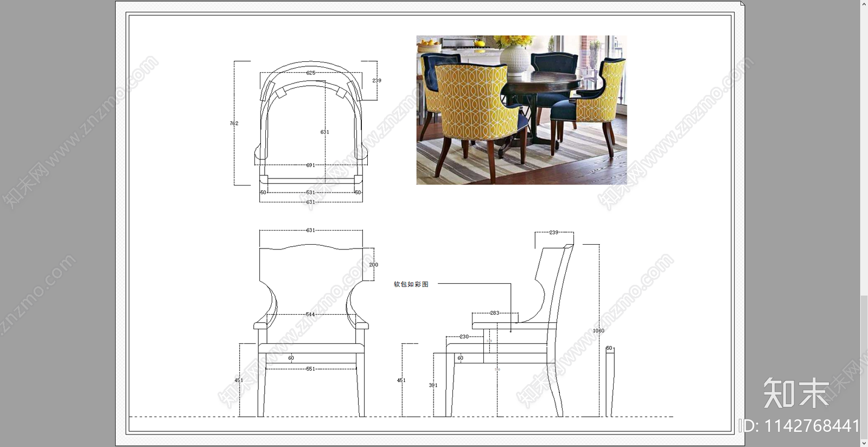This screenshot has height=447, width=868.
Task: Click the 知末 logo
Action: click(796, 393)
